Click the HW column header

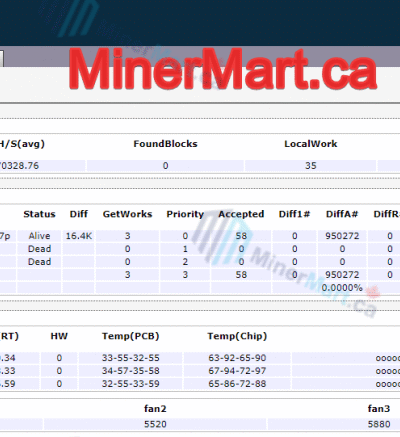(x=59, y=336)
